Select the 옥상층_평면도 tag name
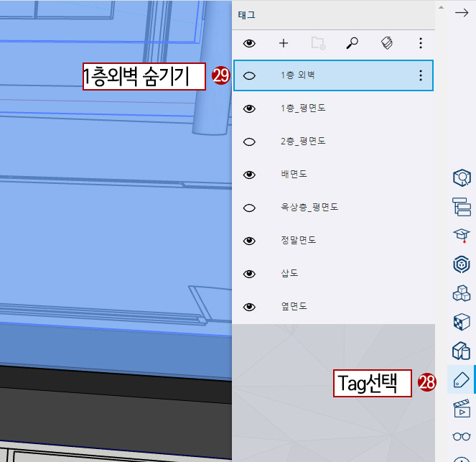 (x=309, y=207)
